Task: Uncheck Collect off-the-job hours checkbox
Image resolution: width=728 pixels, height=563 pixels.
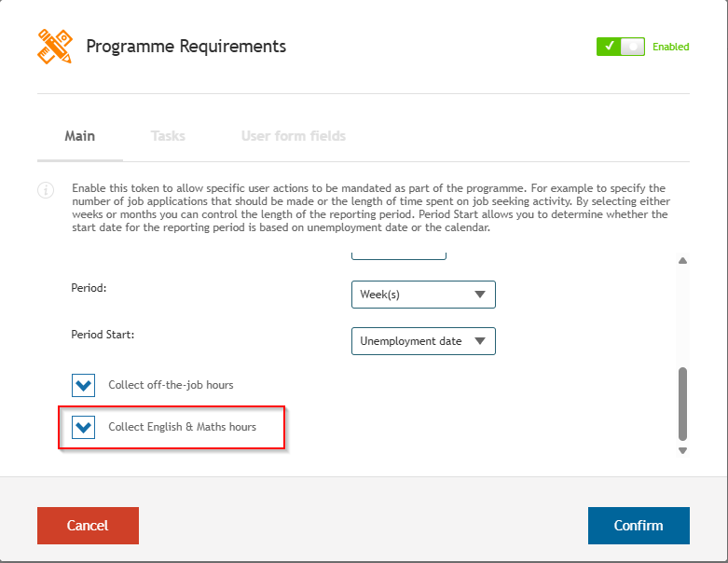Action: coord(84,385)
